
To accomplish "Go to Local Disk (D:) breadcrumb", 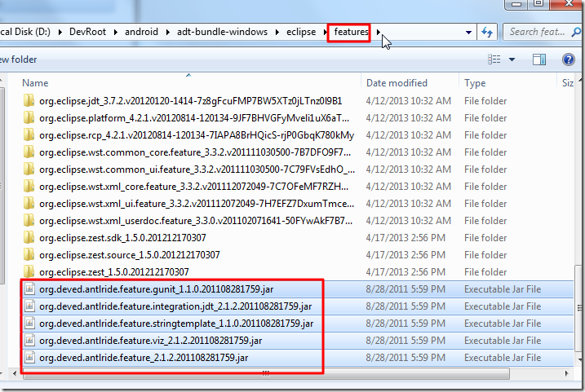I will (25, 32).
